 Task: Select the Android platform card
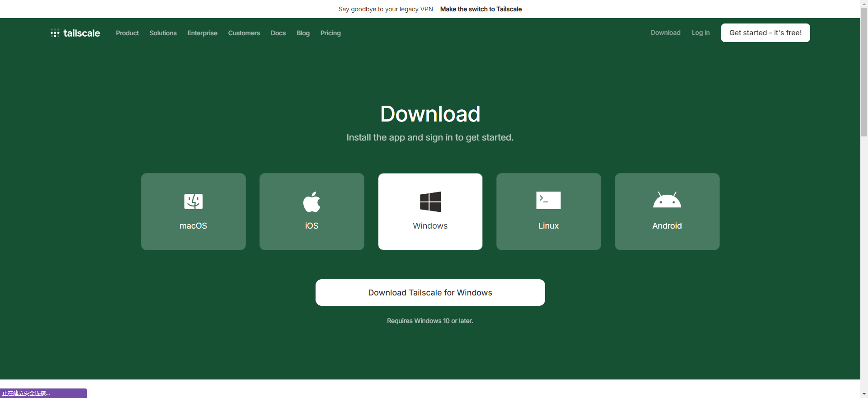(667, 211)
